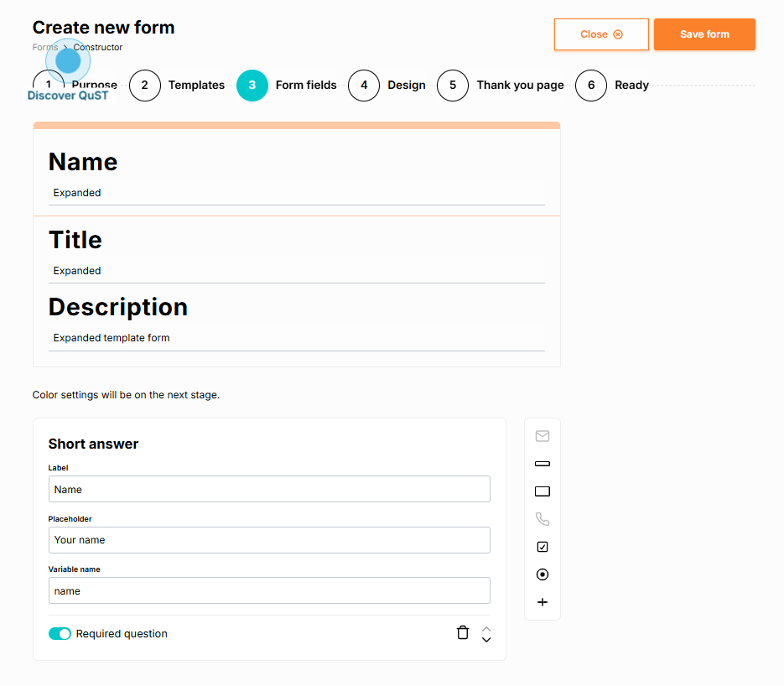Add a phone number field icon
784x686 pixels.
(542, 519)
